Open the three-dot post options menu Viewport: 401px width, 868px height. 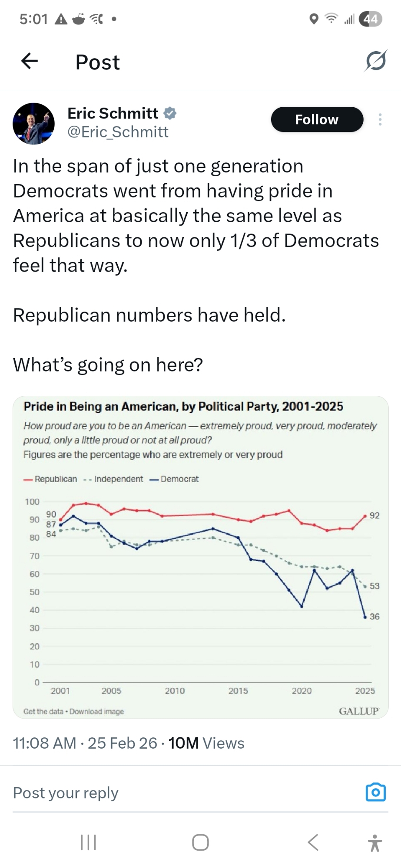[x=380, y=119]
